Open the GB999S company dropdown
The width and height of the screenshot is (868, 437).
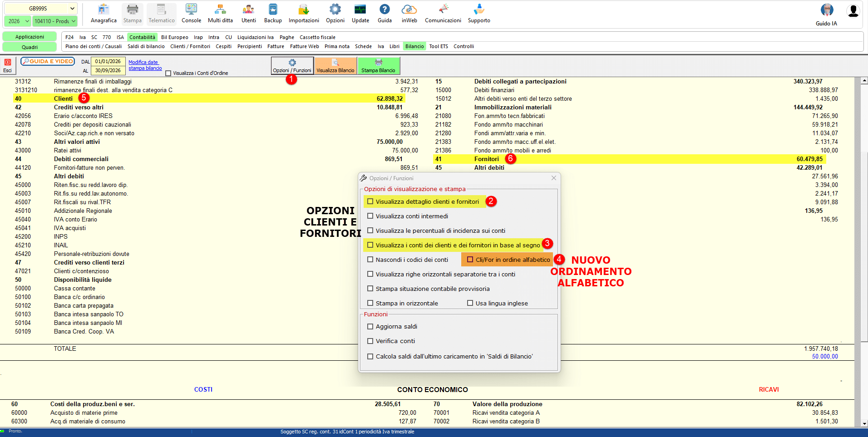41,9
